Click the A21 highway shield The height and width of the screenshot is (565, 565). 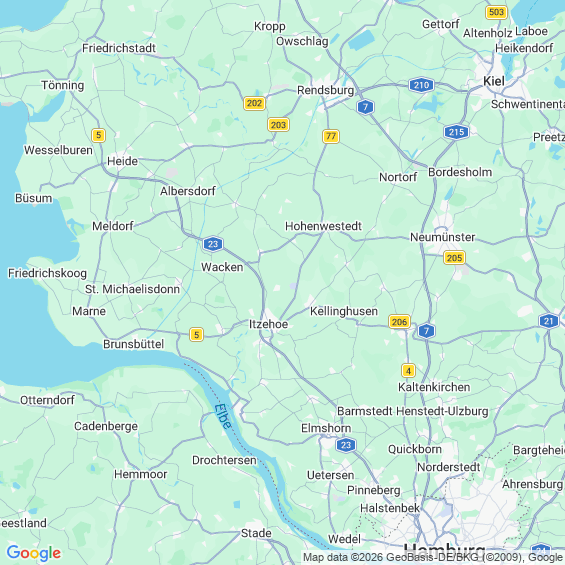[548, 321]
